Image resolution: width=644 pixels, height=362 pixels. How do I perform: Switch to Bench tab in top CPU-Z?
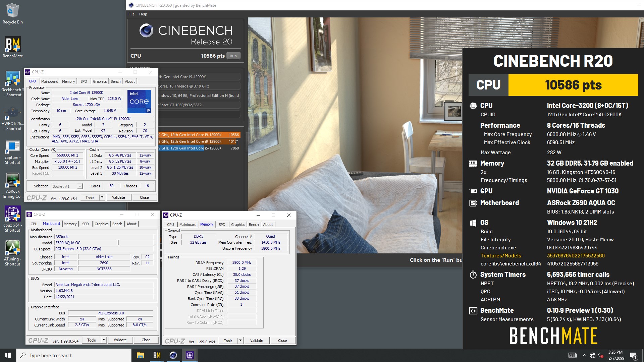pyautogui.click(x=115, y=81)
